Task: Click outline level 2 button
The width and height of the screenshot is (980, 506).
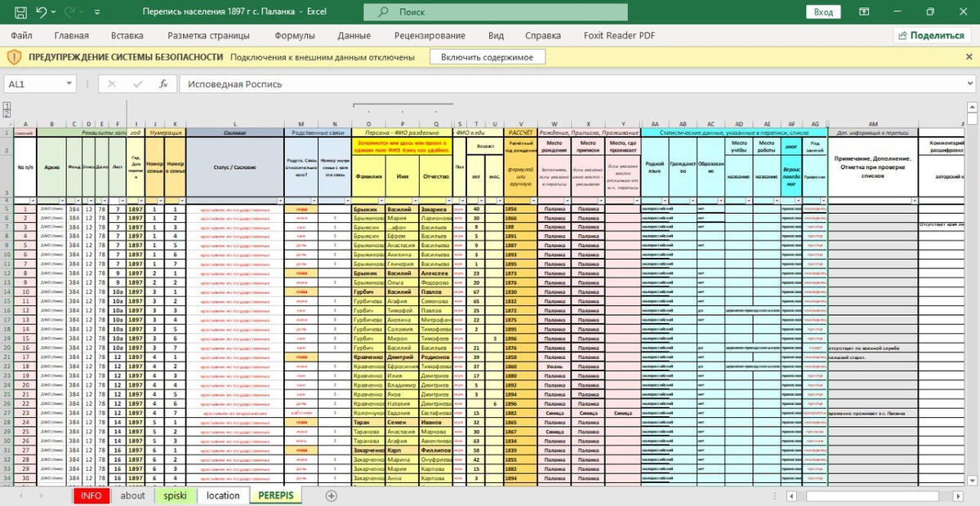Action: (7, 113)
